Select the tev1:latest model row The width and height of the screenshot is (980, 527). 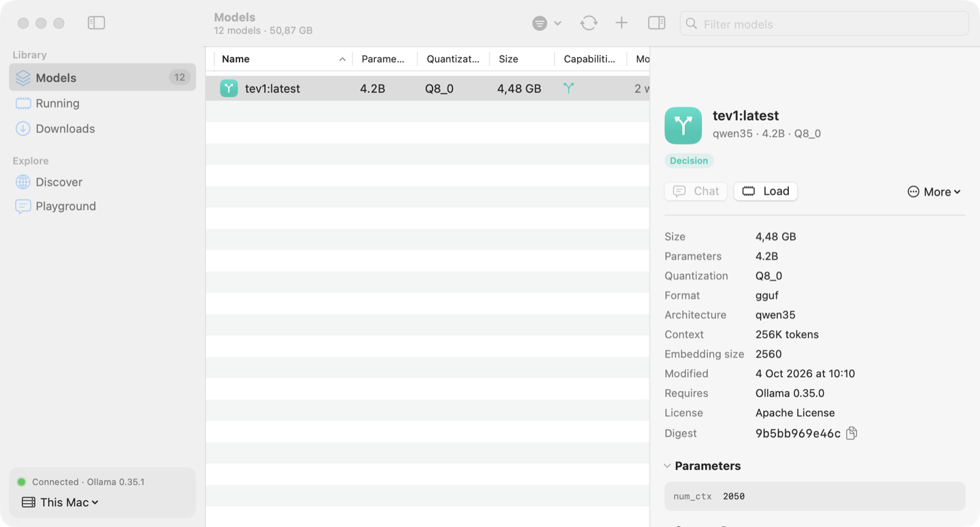point(428,89)
